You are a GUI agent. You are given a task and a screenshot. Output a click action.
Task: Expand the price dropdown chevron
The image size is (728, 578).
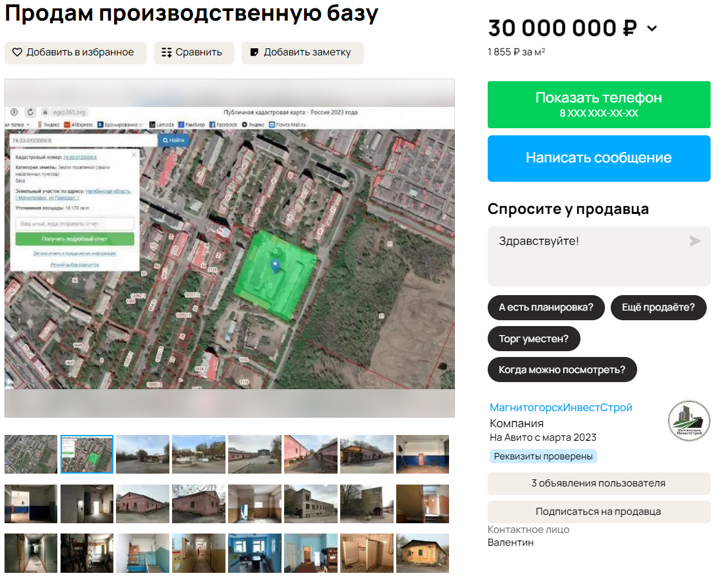[652, 28]
